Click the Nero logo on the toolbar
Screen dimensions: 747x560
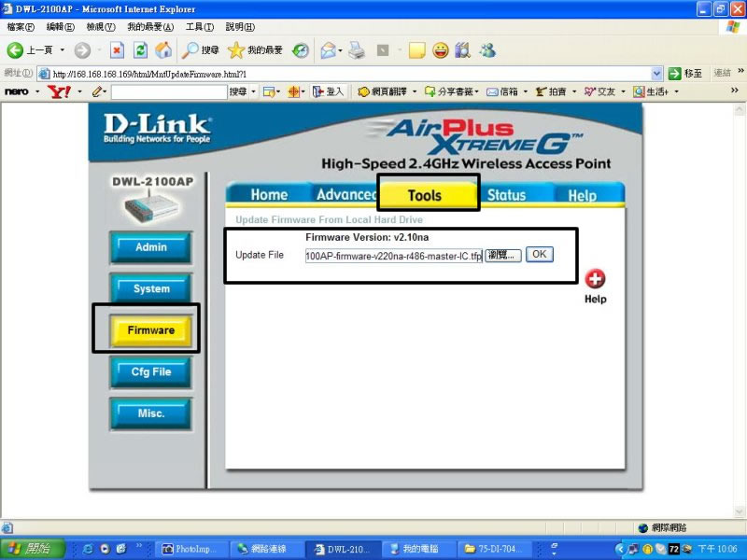pos(17,91)
